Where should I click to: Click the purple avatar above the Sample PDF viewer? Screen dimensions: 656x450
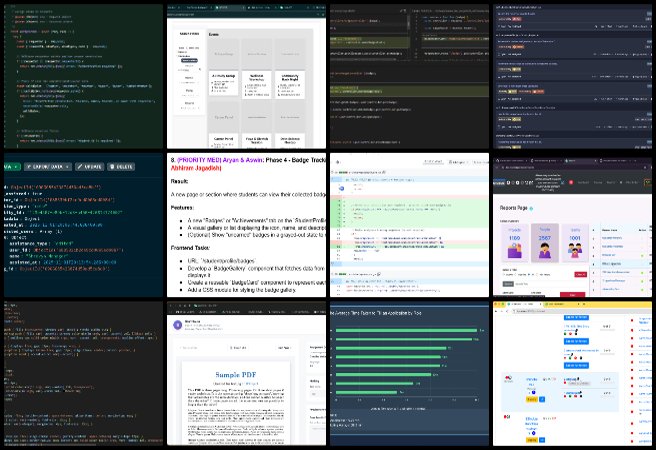[177, 325]
